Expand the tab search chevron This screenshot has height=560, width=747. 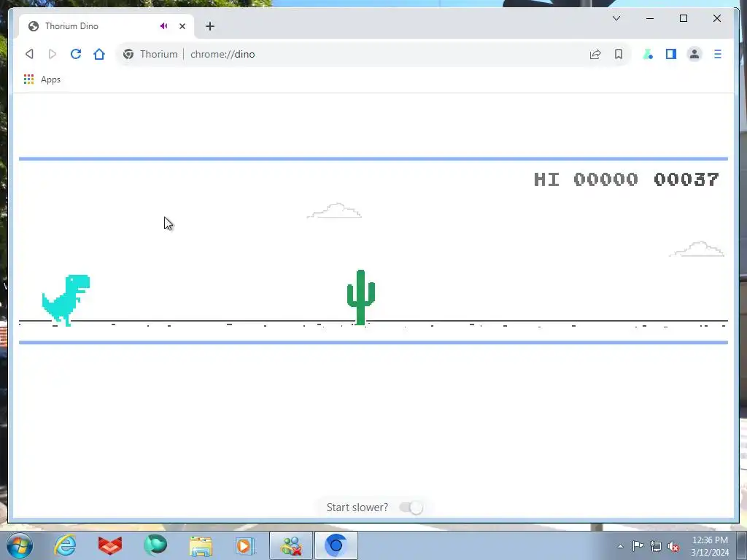click(x=616, y=18)
